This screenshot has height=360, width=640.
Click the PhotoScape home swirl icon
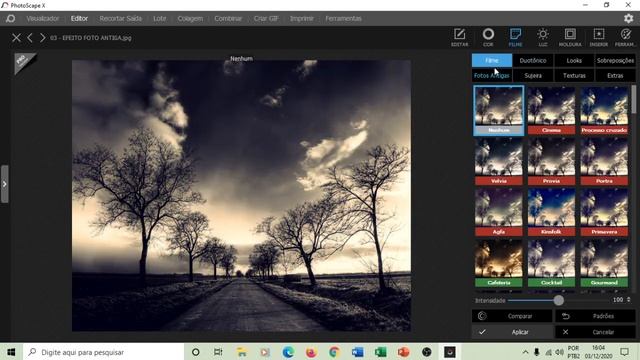pyautogui.click(x=10, y=18)
